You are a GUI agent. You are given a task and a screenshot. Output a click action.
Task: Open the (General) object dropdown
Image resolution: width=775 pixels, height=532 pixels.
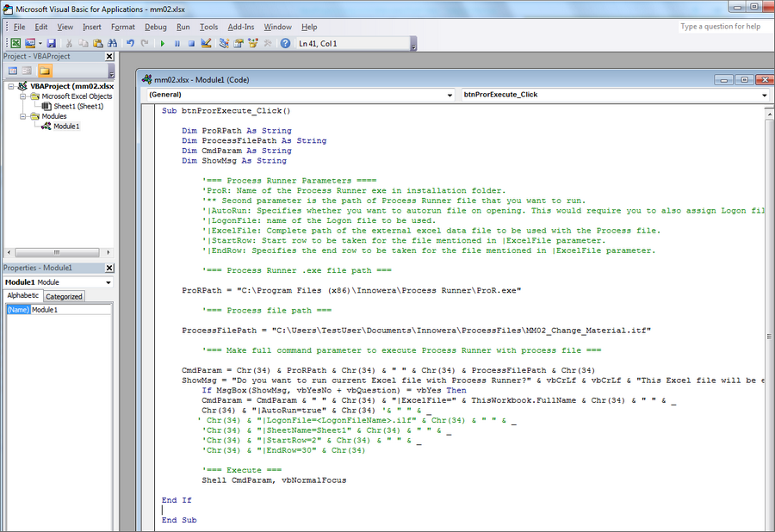point(452,94)
